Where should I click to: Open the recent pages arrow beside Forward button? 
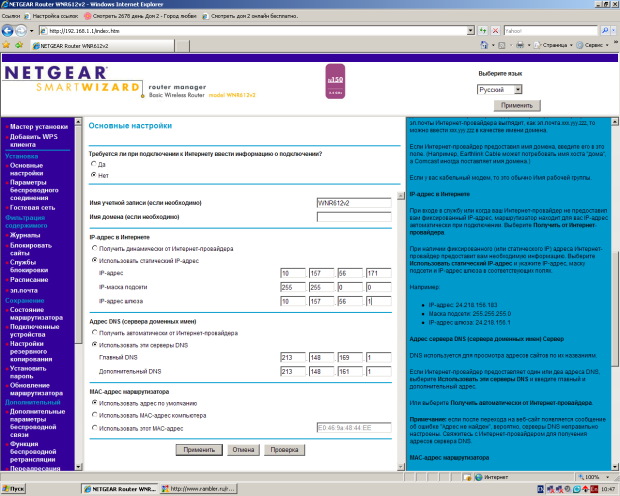pos(32,31)
